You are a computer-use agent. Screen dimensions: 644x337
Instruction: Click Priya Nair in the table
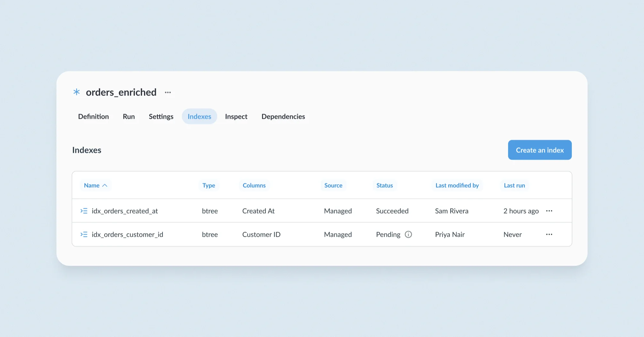click(x=450, y=234)
